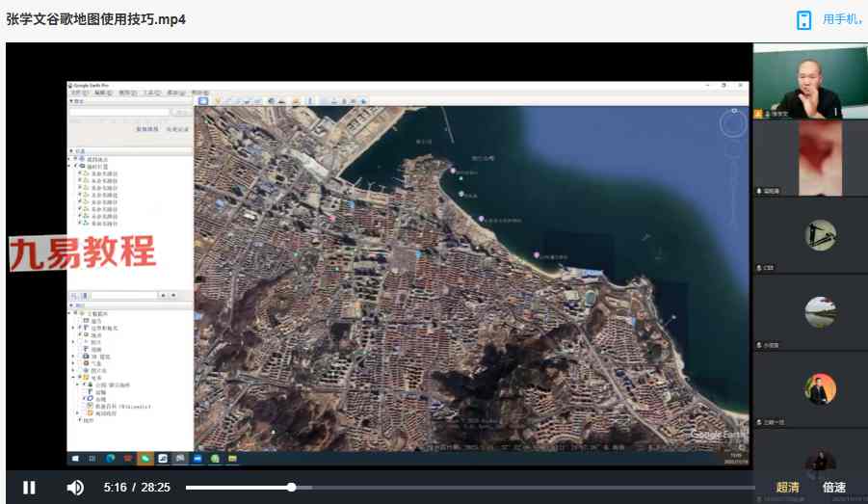The image size is (868, 504).
Task: Click the 倍速 playback speed button
Action: 834,488
